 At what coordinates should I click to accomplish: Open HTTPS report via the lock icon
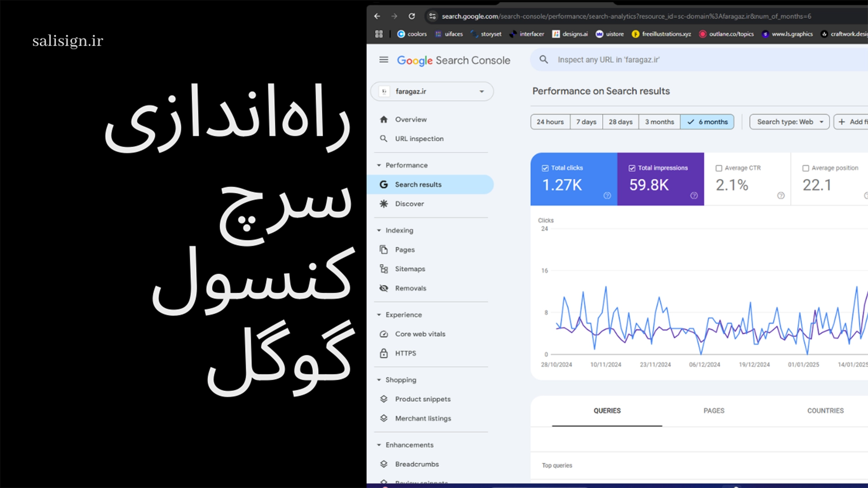click(x=384, y=353)
